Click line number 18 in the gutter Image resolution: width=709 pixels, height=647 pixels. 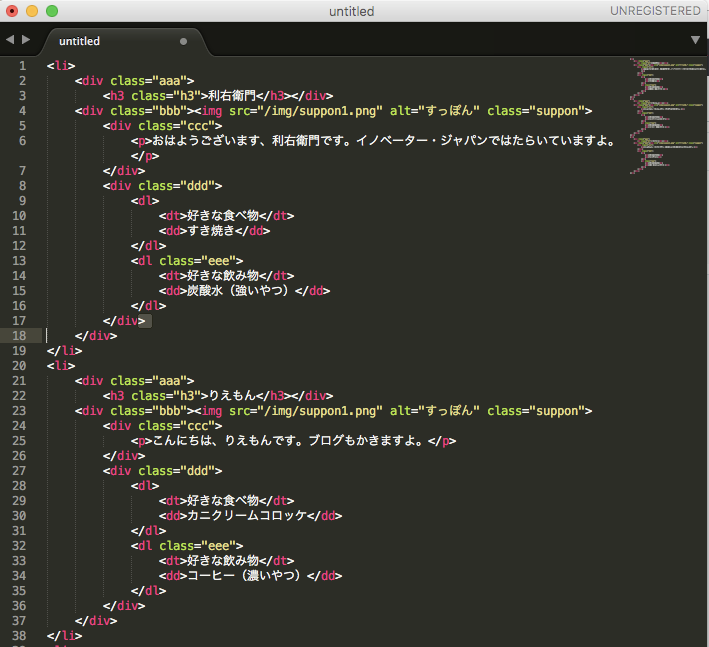point(21,336)
